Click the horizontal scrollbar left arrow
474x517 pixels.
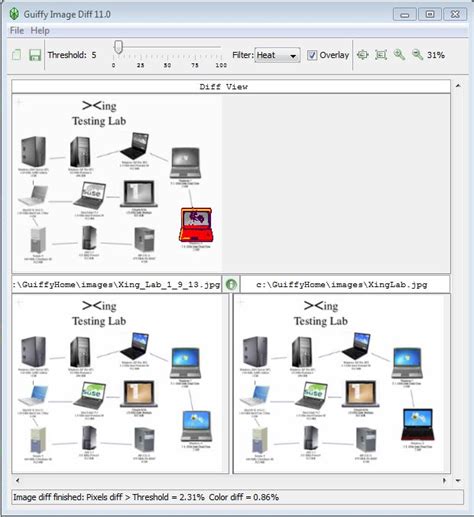click(x=18, y=480)
